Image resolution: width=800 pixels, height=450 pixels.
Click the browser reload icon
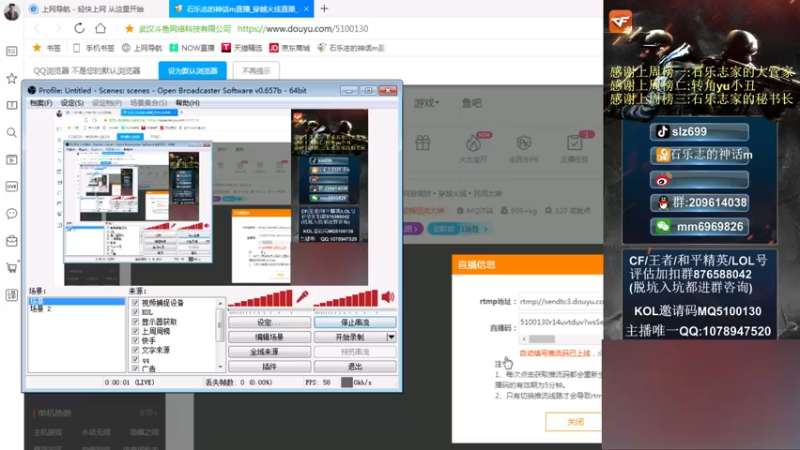pyautogui.click(x=79, y=29)
